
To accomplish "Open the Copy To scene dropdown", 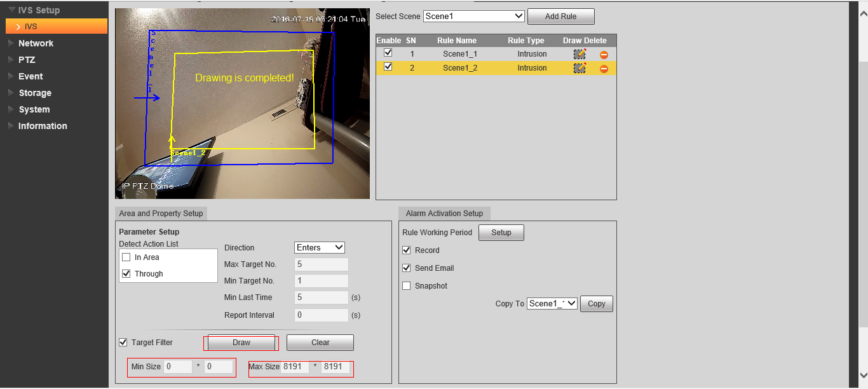I will tap(552, 304).
